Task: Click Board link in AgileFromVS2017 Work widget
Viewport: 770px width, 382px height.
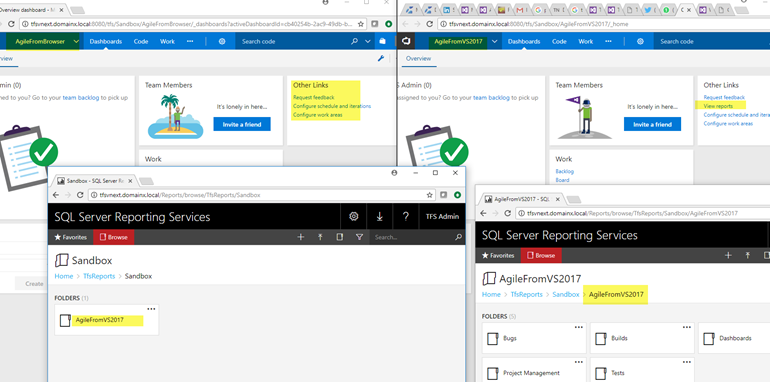Action: [562, 180]
